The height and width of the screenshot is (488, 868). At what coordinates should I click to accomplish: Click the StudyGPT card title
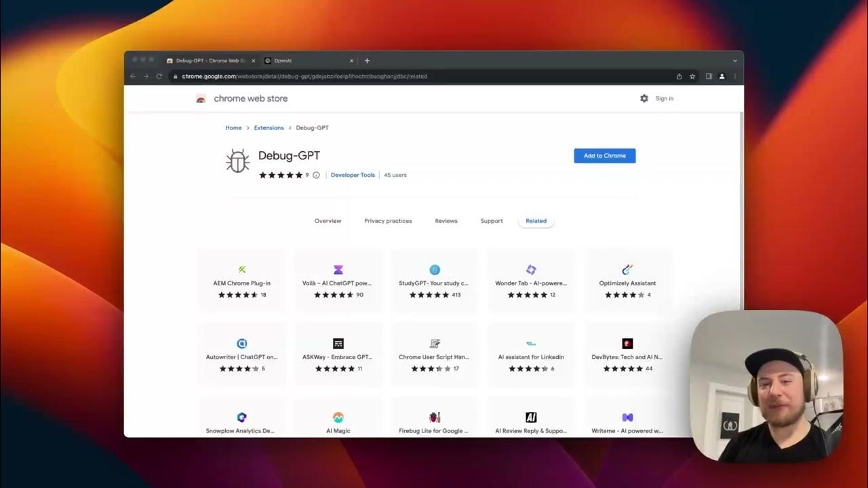pyautogui.click(x=435, y=283)
